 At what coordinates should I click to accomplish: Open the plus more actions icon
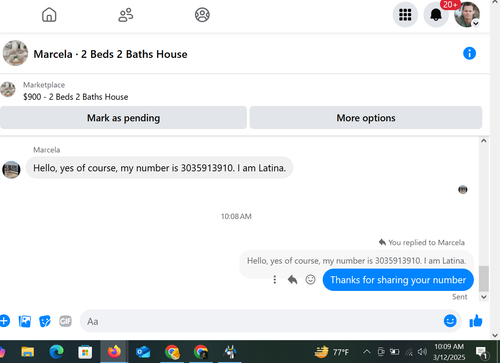click(4, 321)
